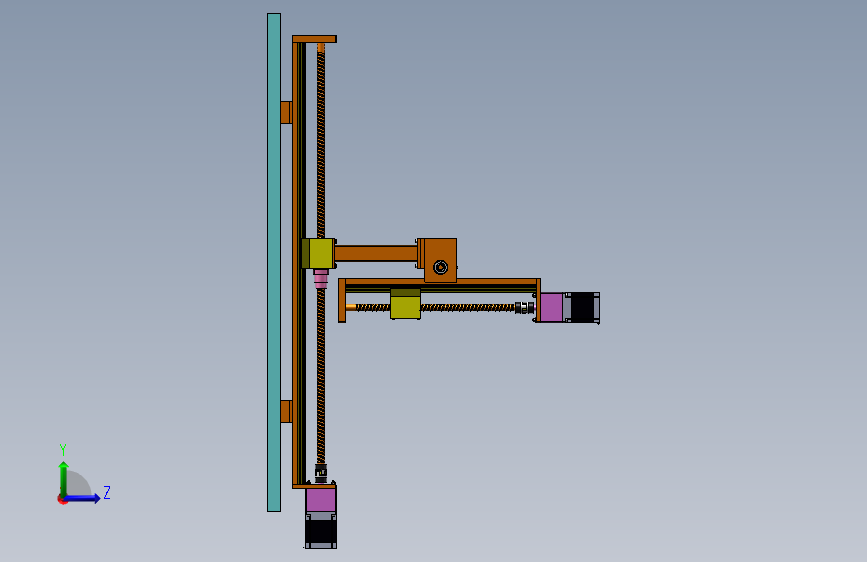Select the coupling at bottom of vertical screw
The width and height of the screenshot is (867, 562).
[321, 473]
